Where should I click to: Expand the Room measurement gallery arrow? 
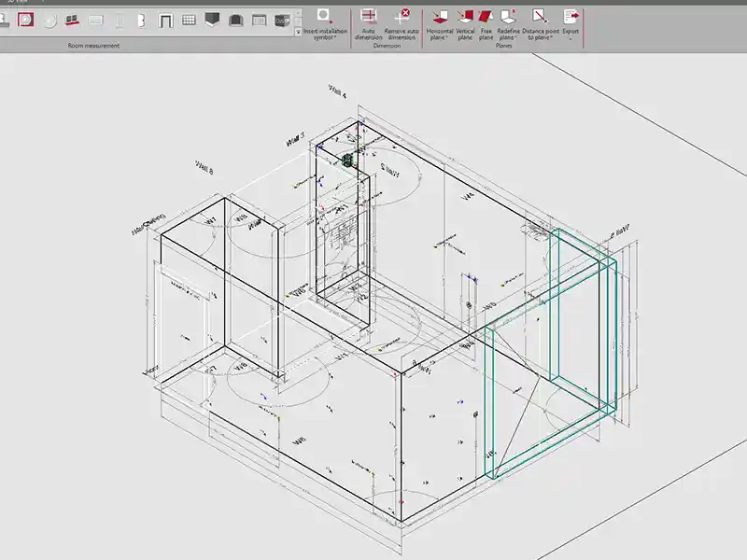pyautogui.click(x=297, y=31)
